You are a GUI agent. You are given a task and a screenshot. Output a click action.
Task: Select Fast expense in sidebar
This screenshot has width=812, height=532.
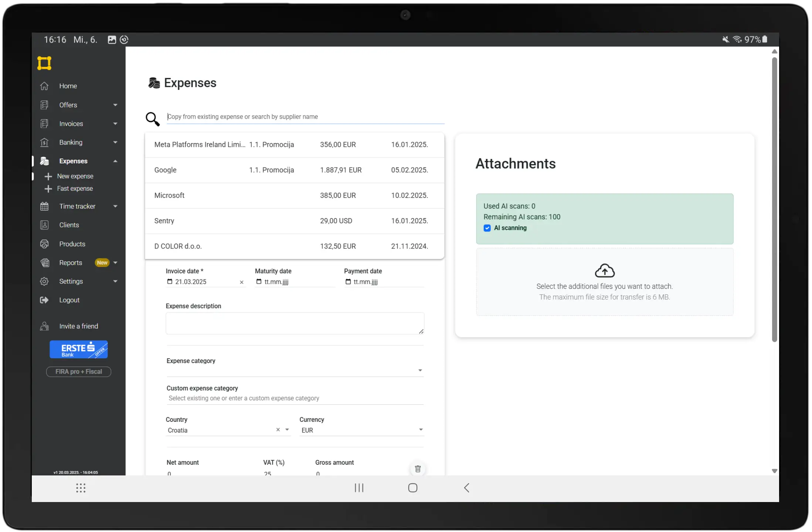pyautogui.click(x=75, y=189)
